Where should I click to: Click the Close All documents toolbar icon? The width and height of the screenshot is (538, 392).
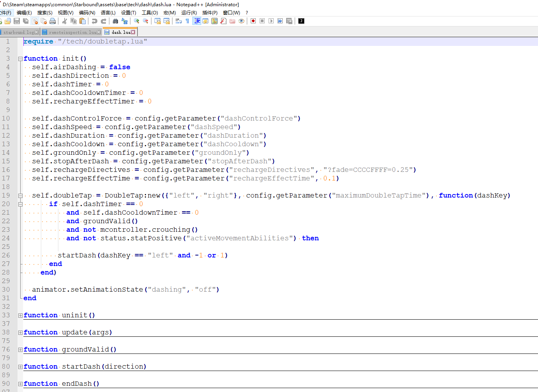[x=44, y=21]
